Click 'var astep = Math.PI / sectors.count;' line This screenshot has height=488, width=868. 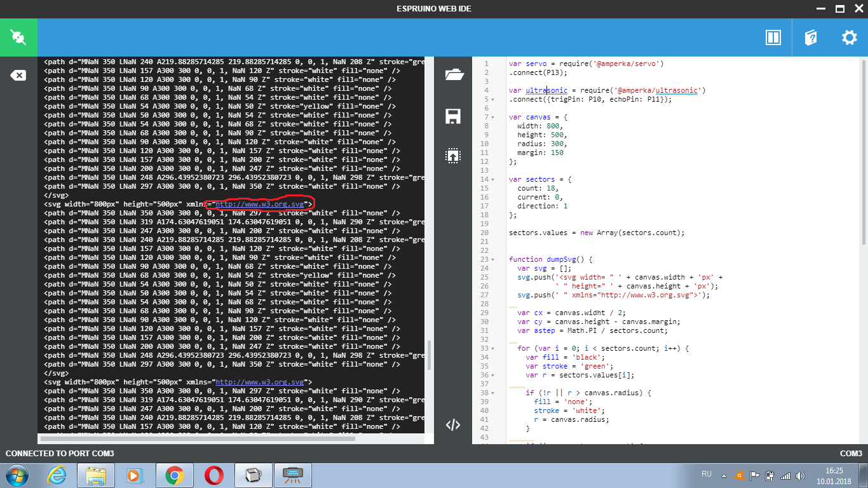(x=592, y=330)
